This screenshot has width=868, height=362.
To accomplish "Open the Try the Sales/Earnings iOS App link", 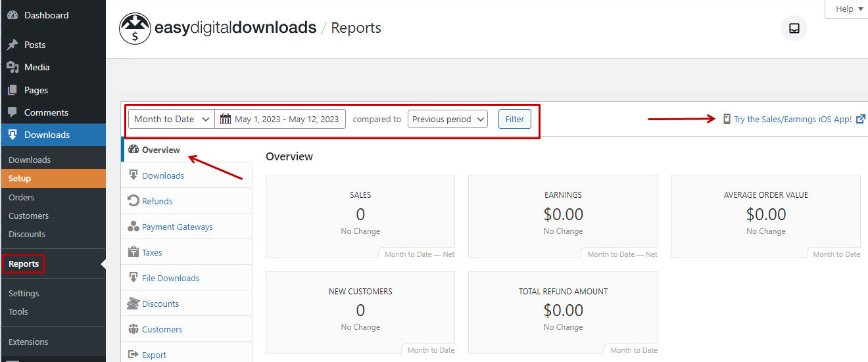I will [792, 119].
